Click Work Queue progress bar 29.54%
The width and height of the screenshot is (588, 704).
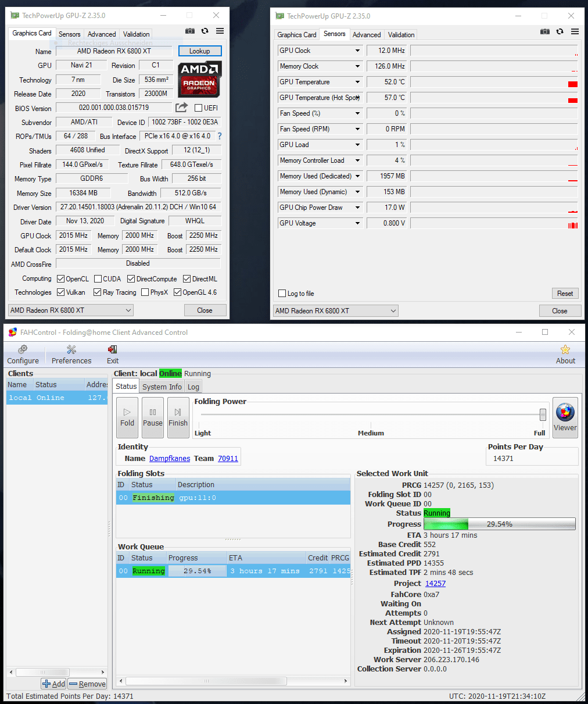tap(197, 571)
